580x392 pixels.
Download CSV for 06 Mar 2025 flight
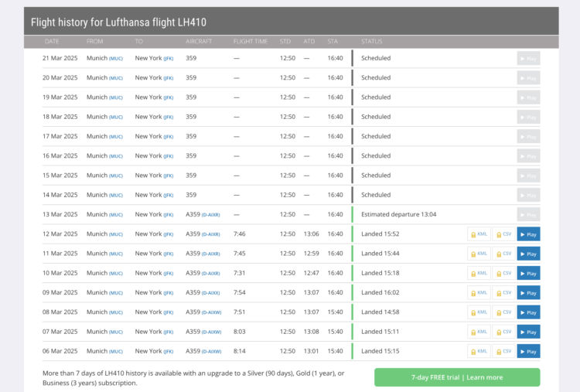[503, 351]
